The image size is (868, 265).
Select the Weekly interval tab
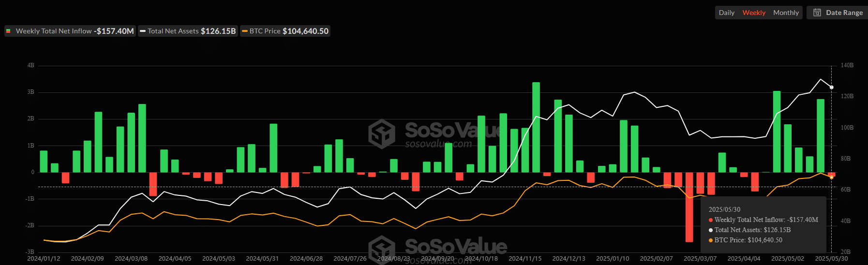pyautogui.click(x=754, y=13)
